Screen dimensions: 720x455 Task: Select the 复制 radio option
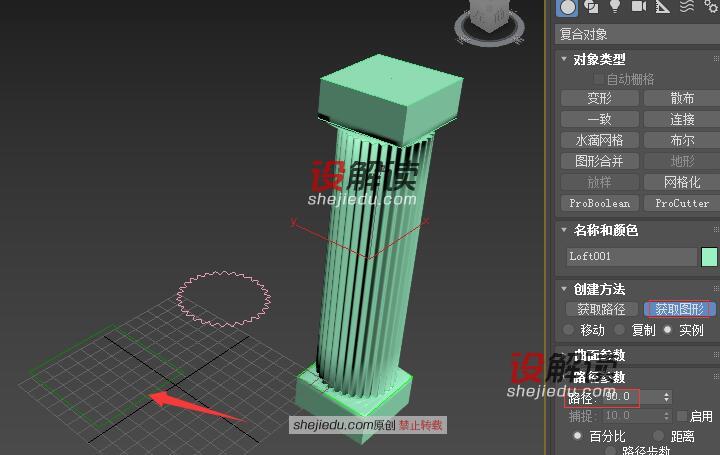(x=621, y=330)
